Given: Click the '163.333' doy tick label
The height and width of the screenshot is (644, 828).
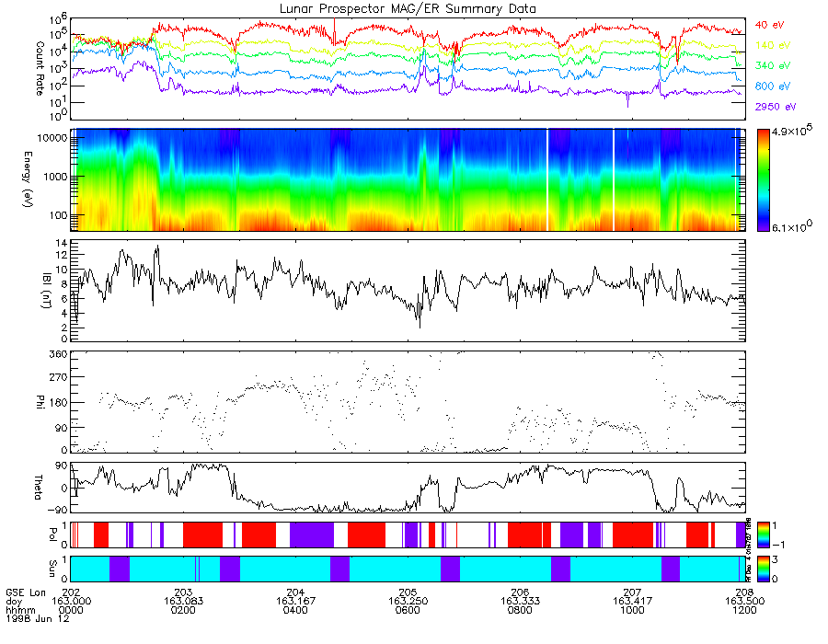Looking at the screenshot, I should (520, 602).
